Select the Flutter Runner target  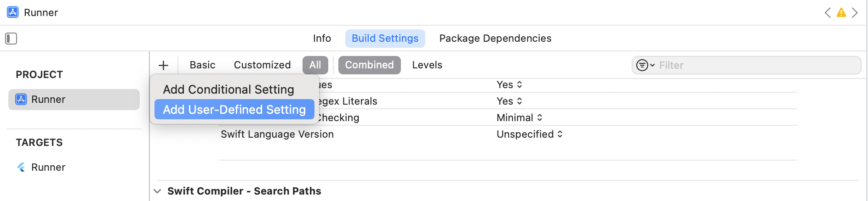(x=48, y=167)
